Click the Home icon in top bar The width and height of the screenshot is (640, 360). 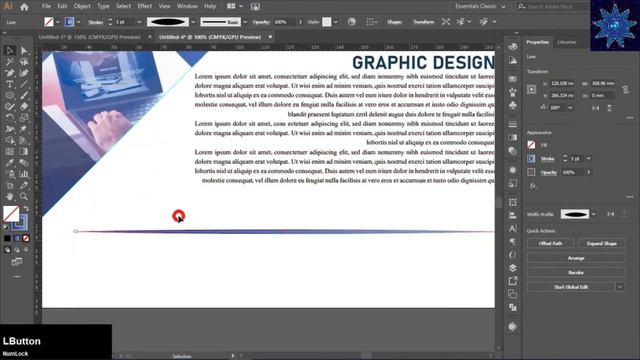point(24,7)
